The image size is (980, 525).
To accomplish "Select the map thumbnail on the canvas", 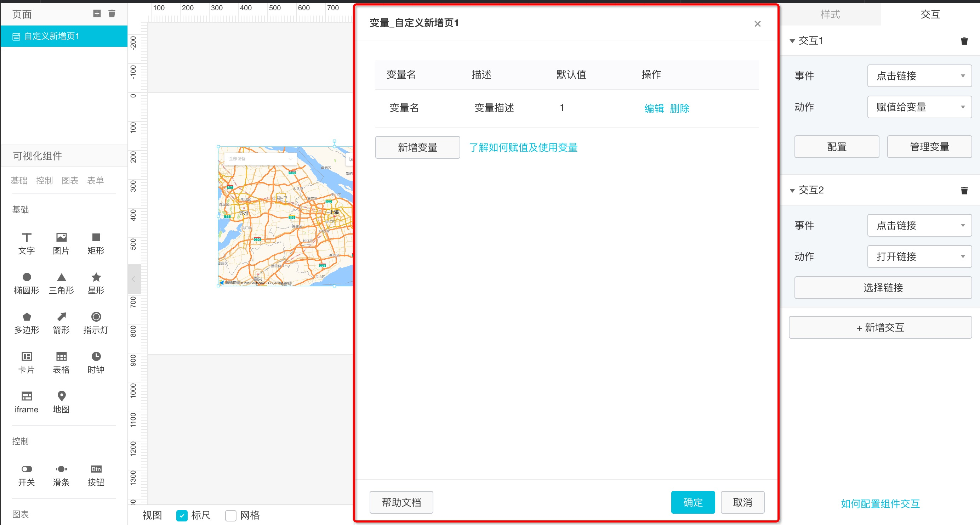I will [285, 216].
